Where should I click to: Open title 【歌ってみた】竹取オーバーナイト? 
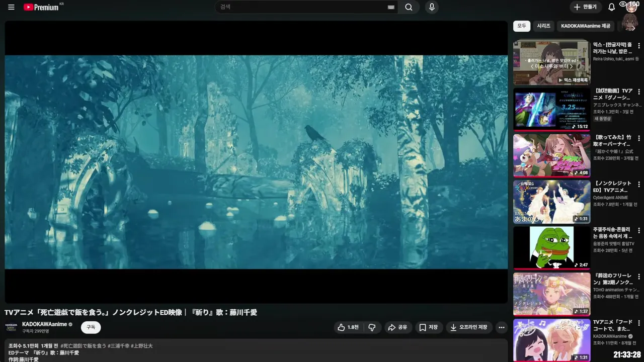click(613, 140)
